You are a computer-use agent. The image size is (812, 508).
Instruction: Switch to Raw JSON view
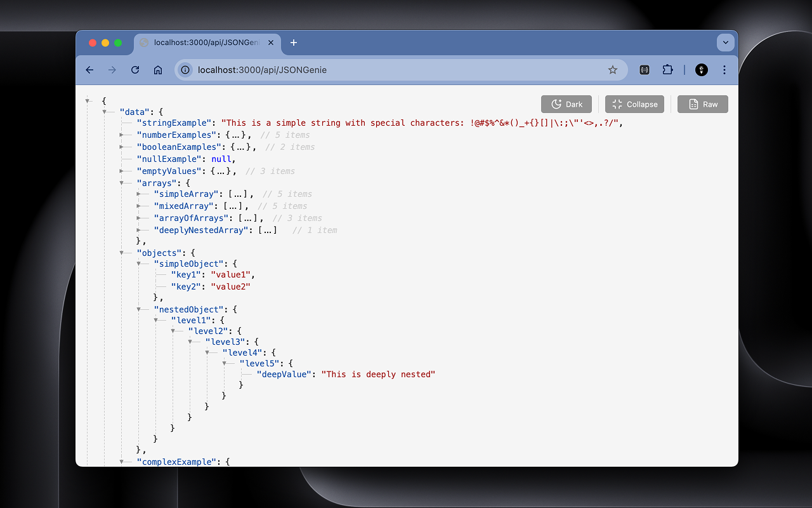[x=702, y=104]
